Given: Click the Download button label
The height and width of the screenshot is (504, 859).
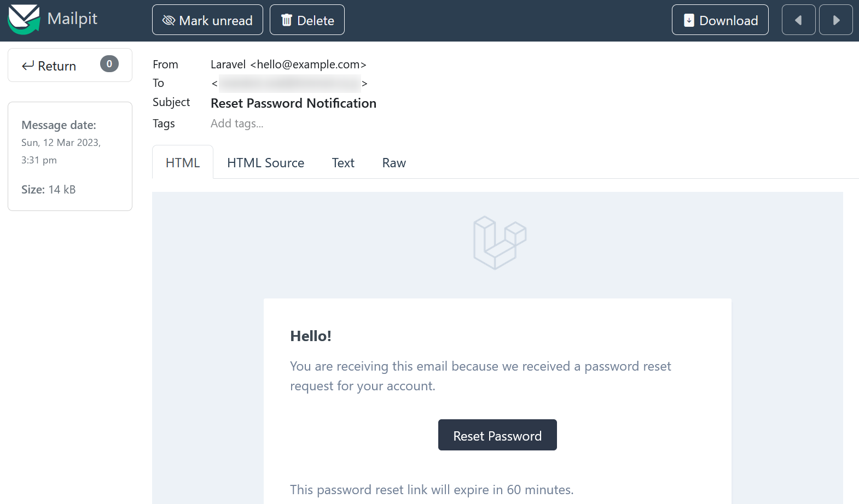Looking at the screenshot, I should point(729,21).
